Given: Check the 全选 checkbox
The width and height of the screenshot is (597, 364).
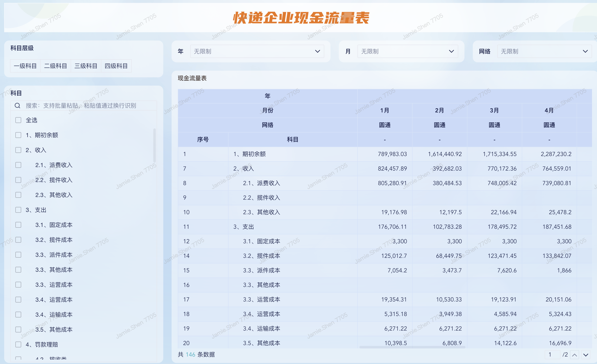Looking at the screenshot, I should point(18,120).
